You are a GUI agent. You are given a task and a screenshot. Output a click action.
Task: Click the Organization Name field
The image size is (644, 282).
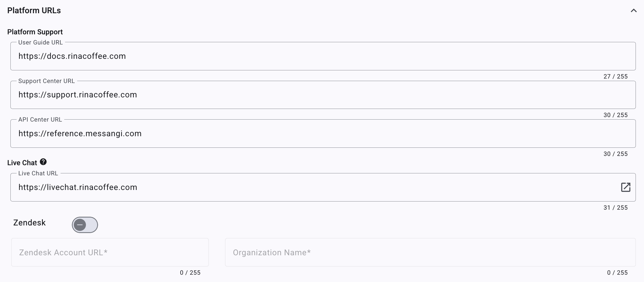(x=430, y=252)
